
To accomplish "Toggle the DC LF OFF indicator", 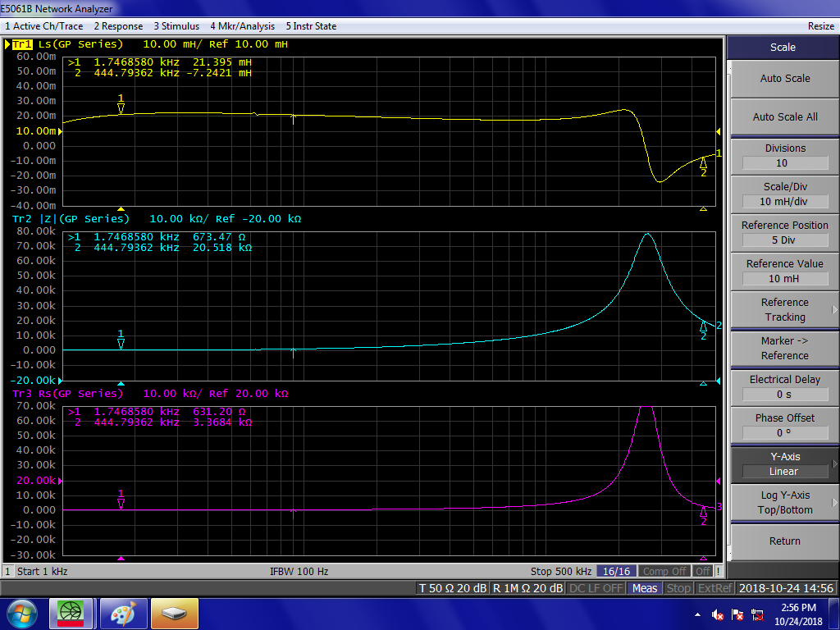I will click(596, 588).
